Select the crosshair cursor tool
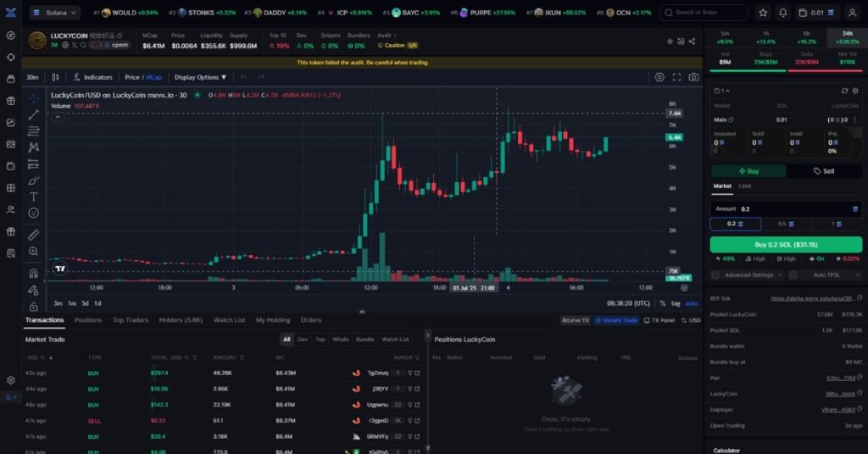This screenshot has height=454, width=868. tap(34, 99)
